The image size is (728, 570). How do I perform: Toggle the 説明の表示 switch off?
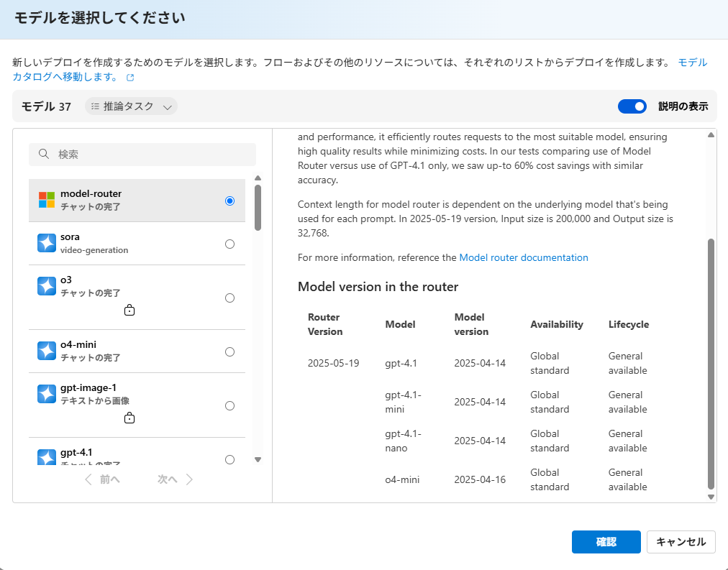coord(632,106)
